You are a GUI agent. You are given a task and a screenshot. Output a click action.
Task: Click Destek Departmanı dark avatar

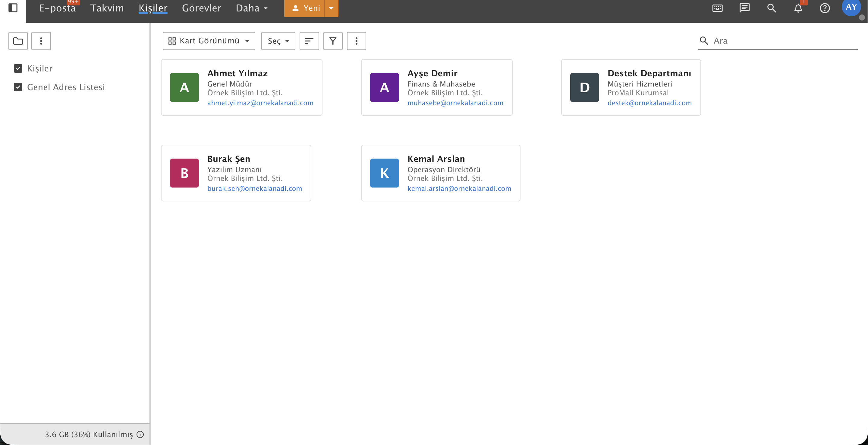(x=584, y=87)
